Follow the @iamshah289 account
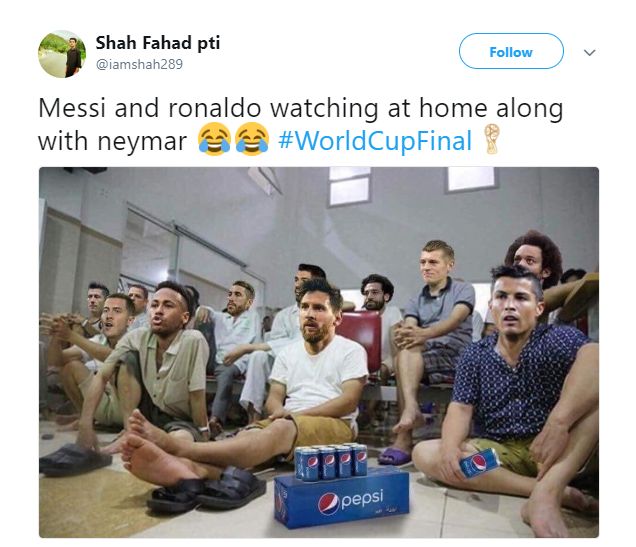Screen dimensions: 636x547 [511, 51]
